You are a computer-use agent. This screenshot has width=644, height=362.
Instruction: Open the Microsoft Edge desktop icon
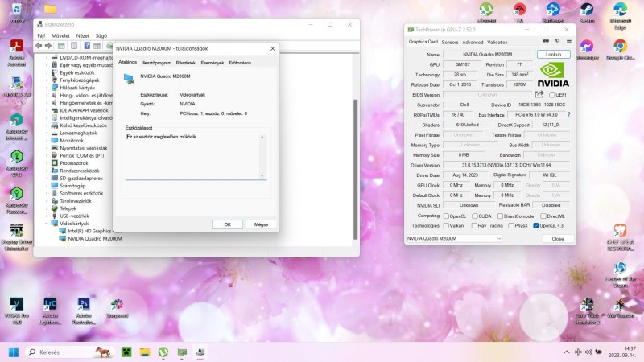pyautogui.click(x=620, y=16)
